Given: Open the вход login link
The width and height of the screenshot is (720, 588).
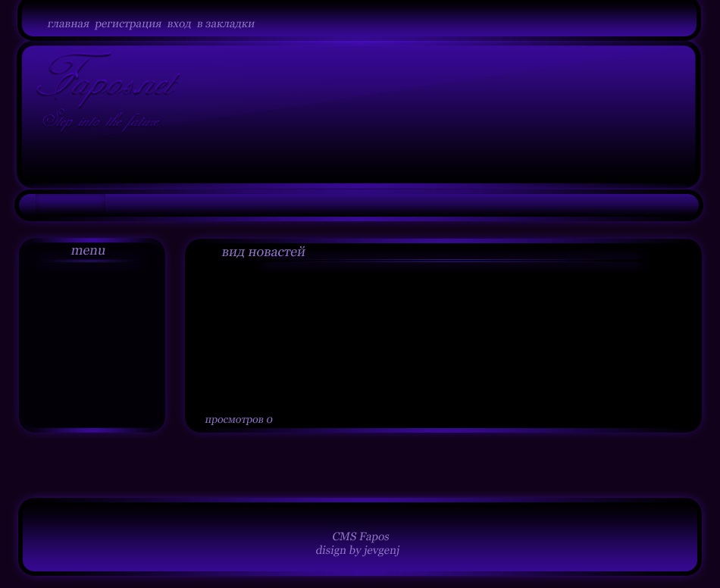Looking at the screenshot, I should tap(179, 24).
